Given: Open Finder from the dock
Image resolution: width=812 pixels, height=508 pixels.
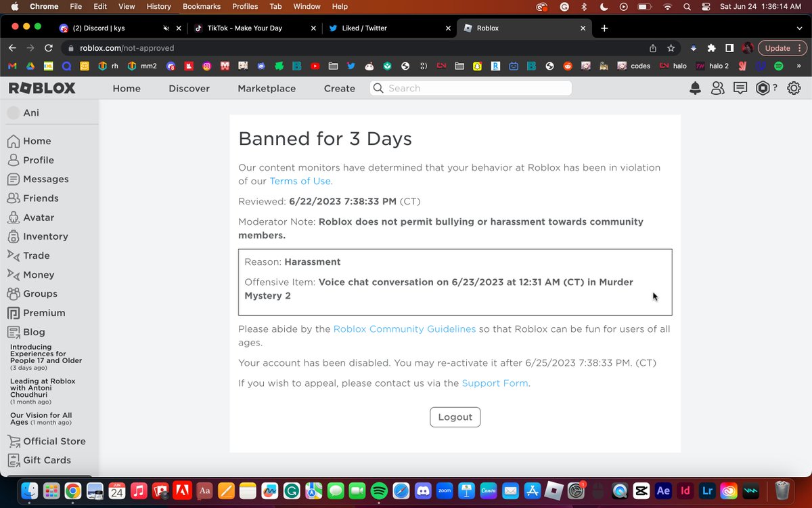Looking at the screenshot, I should [x=29, y=490].
